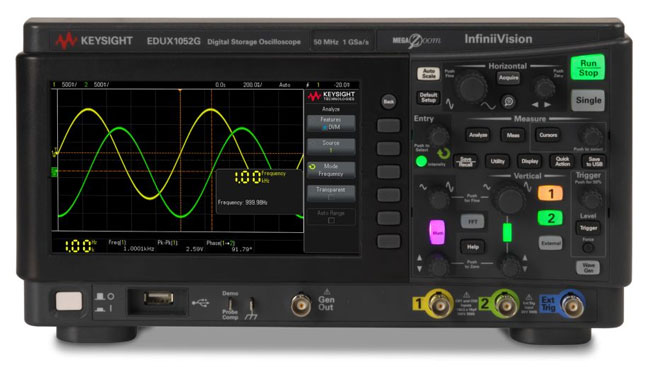
Task: Tap the magnifier zoom key under Acquire
Action: point(509,101)
